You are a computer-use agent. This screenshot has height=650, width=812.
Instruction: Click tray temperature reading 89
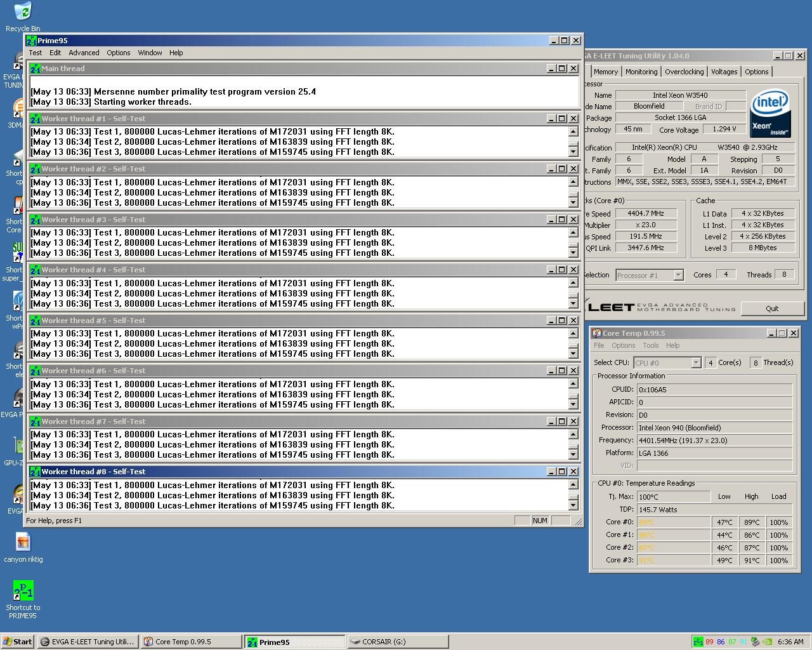[709, 642]
